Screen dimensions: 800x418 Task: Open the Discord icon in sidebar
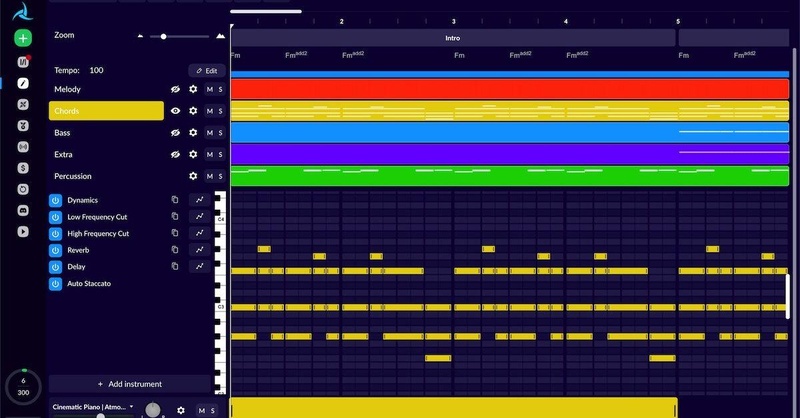pyautogui.click(x=22, y=210)
